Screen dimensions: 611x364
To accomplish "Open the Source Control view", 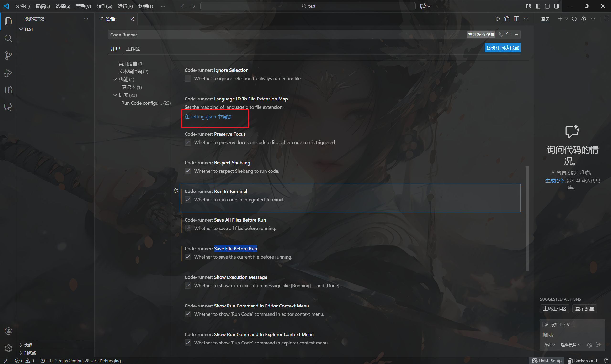I will (x=8, y=55).
